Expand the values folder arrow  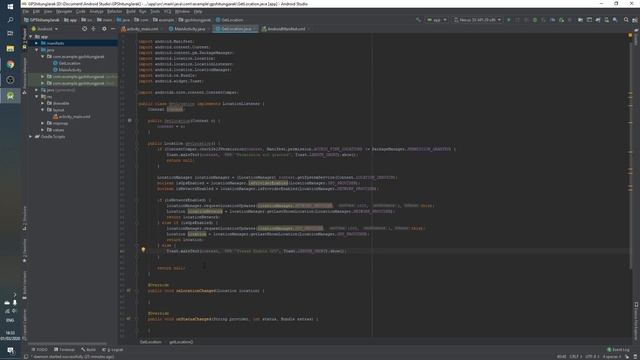coord(42,130)
